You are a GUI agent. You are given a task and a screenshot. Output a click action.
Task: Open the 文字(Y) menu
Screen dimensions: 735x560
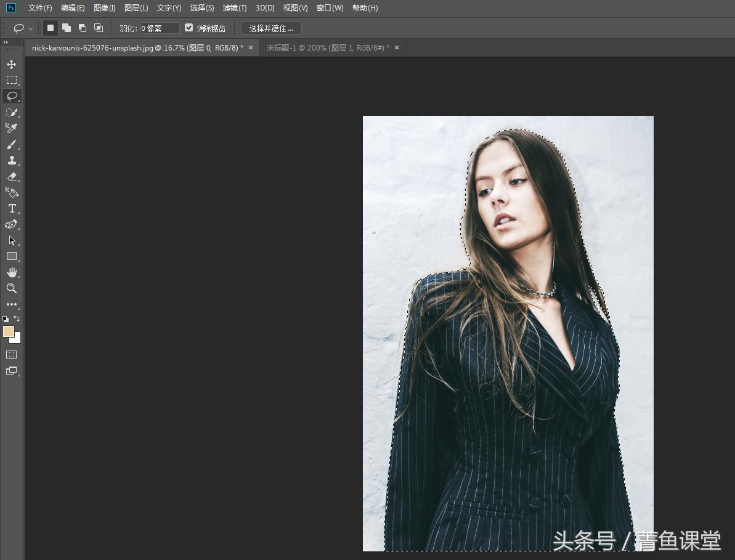point(169,8)
